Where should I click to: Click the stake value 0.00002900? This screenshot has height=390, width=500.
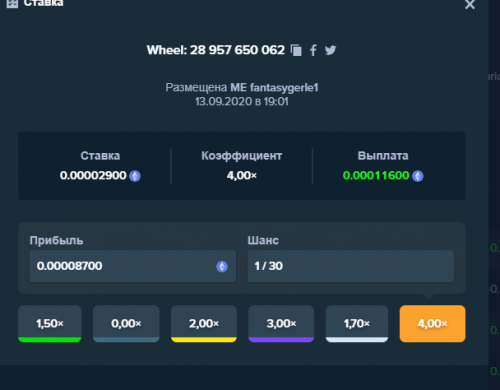click(93, 176)
